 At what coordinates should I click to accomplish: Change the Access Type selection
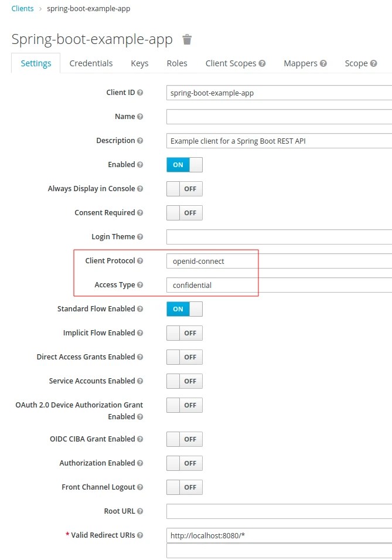[x=211, y=285]
